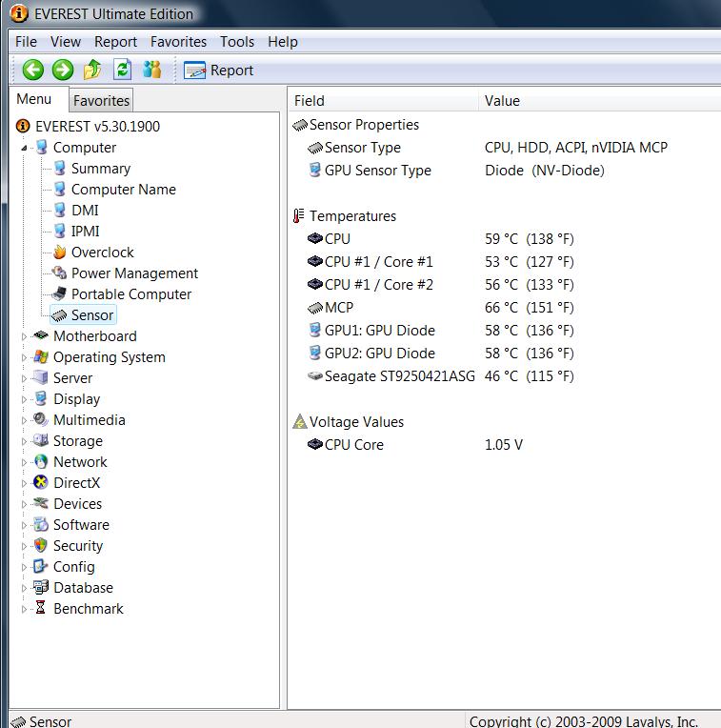Open the IPMI tree item
The image size is (721, 728).
tap(86, 232)
